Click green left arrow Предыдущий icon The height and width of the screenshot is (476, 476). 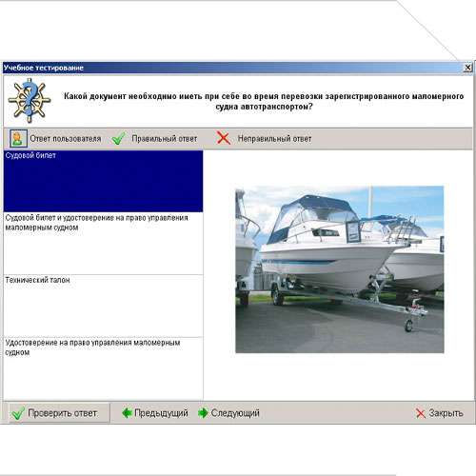(x=127, y=413)
